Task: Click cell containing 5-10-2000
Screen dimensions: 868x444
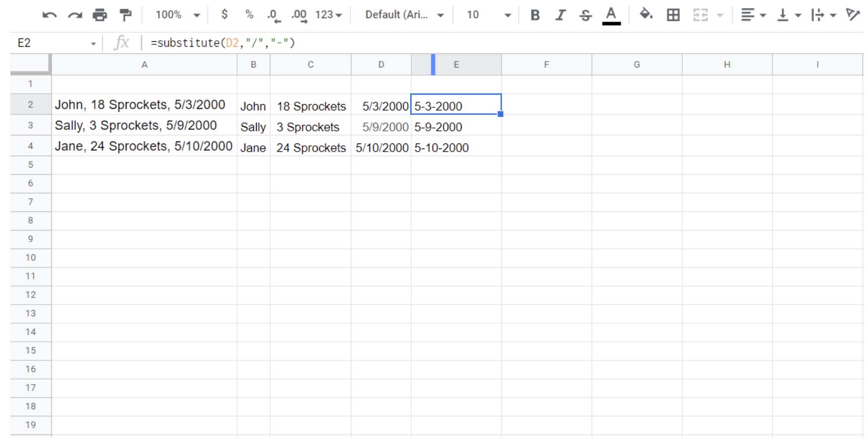Action: 456,146
